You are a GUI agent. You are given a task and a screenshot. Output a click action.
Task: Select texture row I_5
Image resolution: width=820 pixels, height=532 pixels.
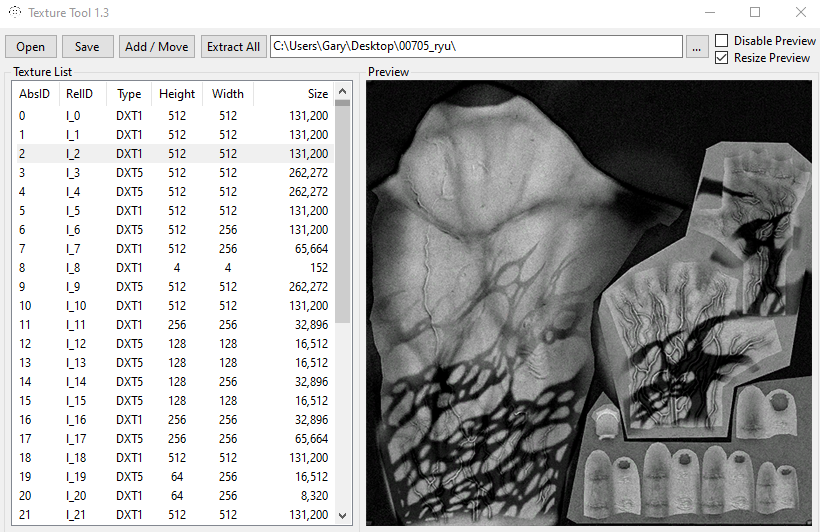coord(175,211)
